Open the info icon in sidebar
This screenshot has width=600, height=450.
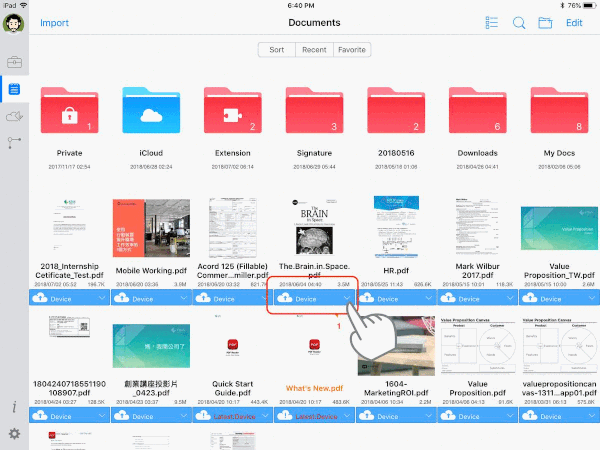click(x=14, y=407)
